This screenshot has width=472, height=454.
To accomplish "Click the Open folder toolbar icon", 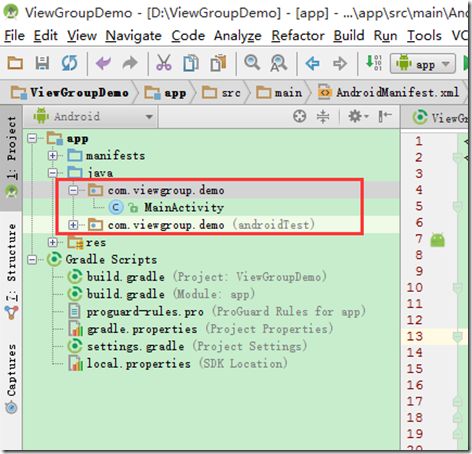I will pos(15,63).
